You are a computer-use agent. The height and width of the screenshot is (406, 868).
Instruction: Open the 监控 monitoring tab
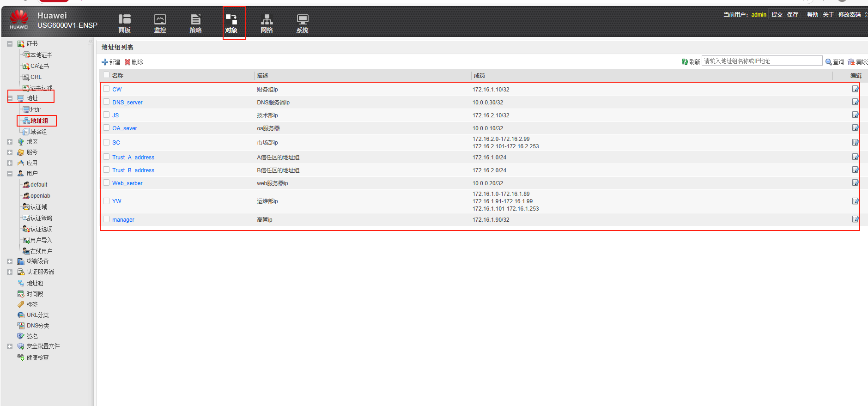point(160,24)
